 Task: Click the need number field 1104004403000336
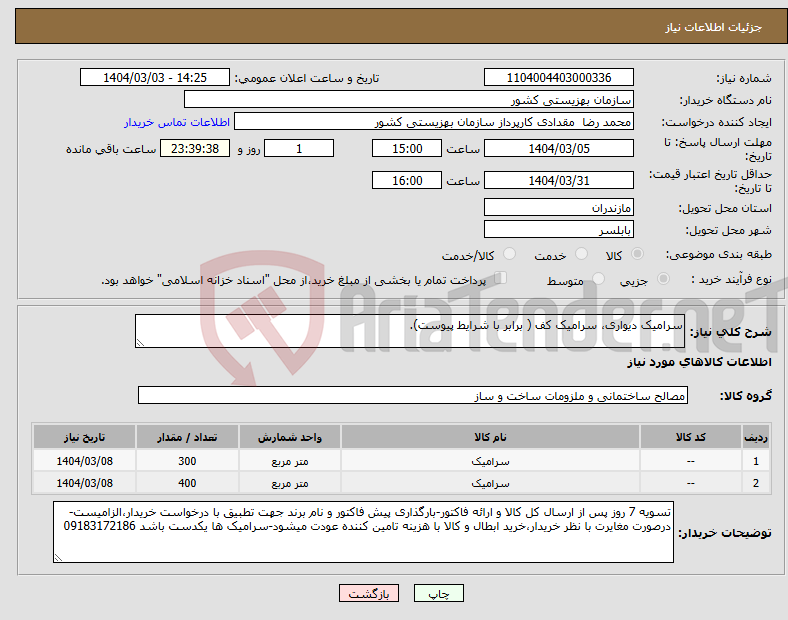[558, 78]
